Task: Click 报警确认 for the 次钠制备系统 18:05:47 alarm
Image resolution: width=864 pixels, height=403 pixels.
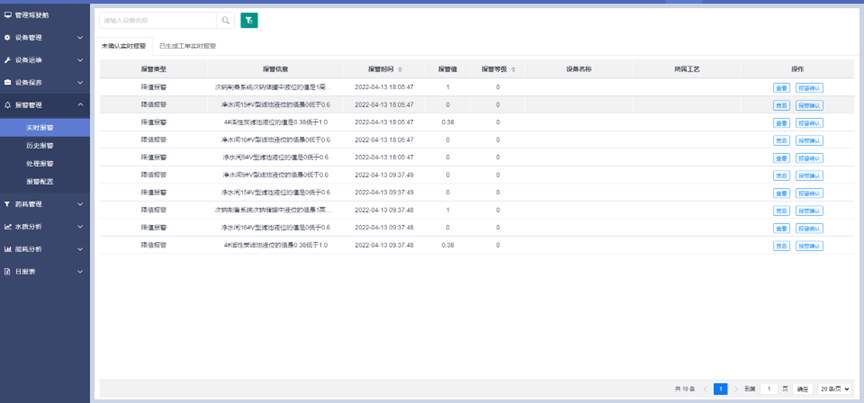Action: [809, 88]
